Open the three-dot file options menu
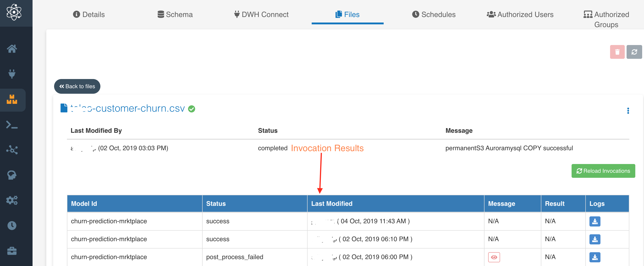The width and height of the screenshot is (644, 266). tap(628, 111)
